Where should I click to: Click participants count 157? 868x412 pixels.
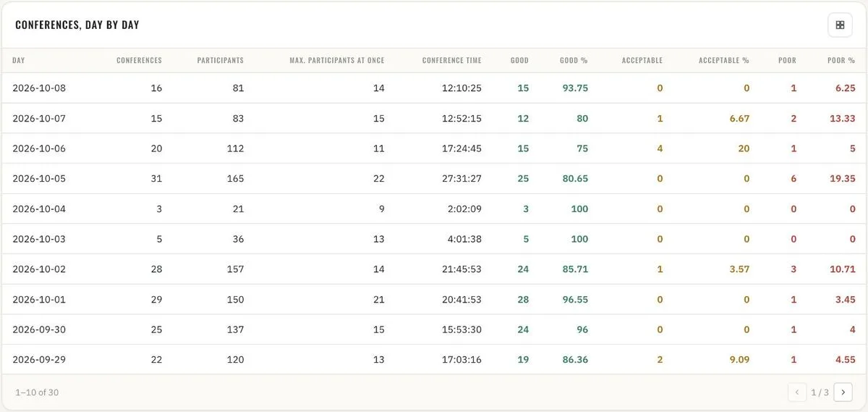pos(235,269)
